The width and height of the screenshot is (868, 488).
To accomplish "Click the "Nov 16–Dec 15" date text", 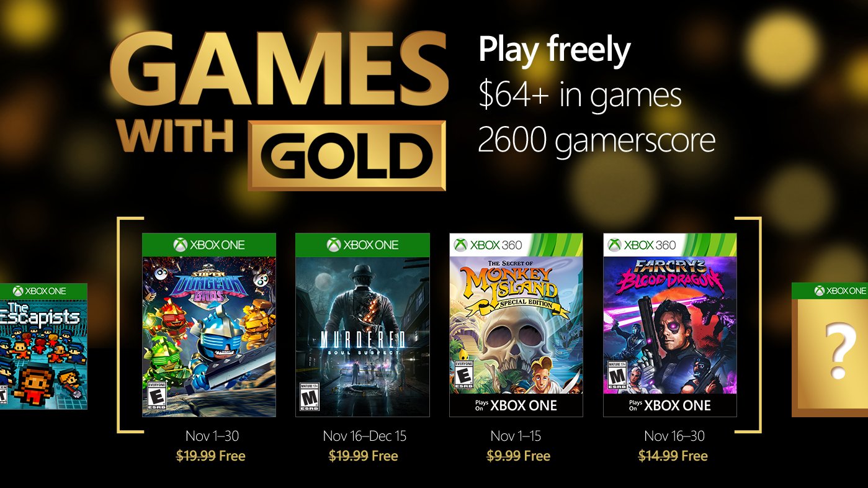I will point(365,436).
